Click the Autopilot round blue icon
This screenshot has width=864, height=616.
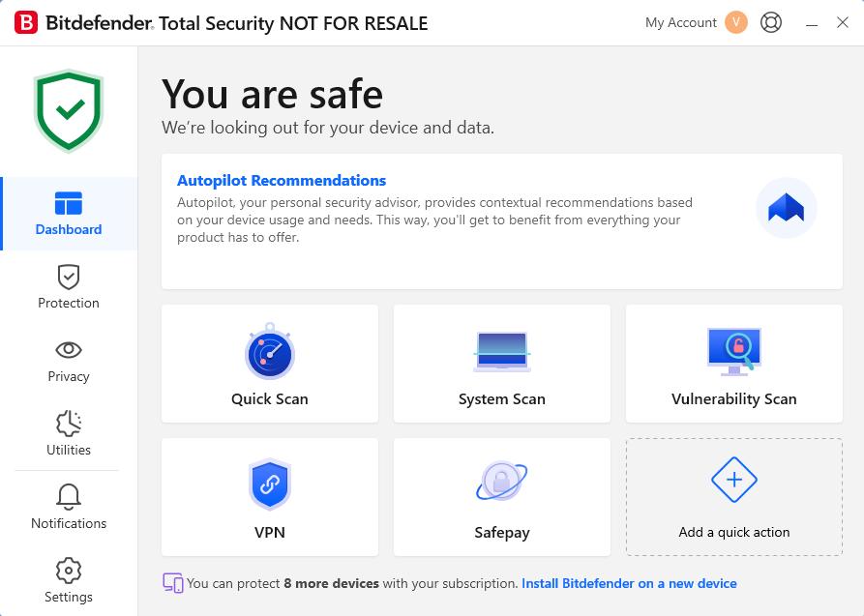(x=786, y=208)
